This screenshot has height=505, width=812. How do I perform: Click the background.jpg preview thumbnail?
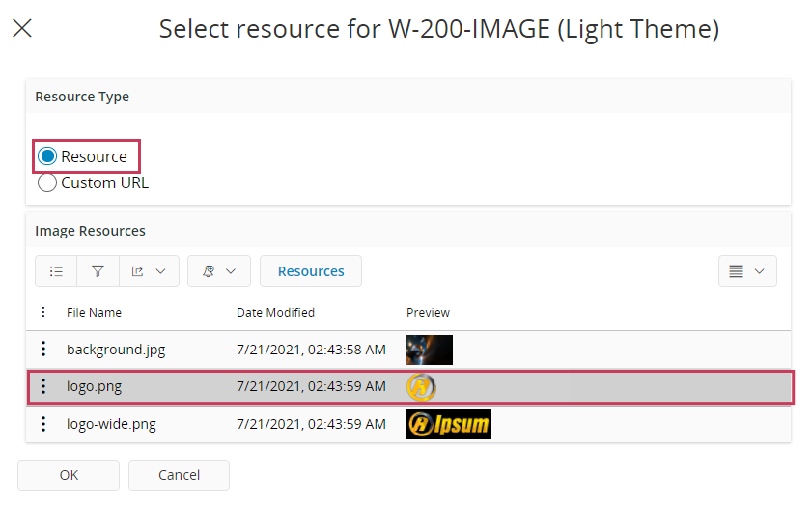point(430,350)
